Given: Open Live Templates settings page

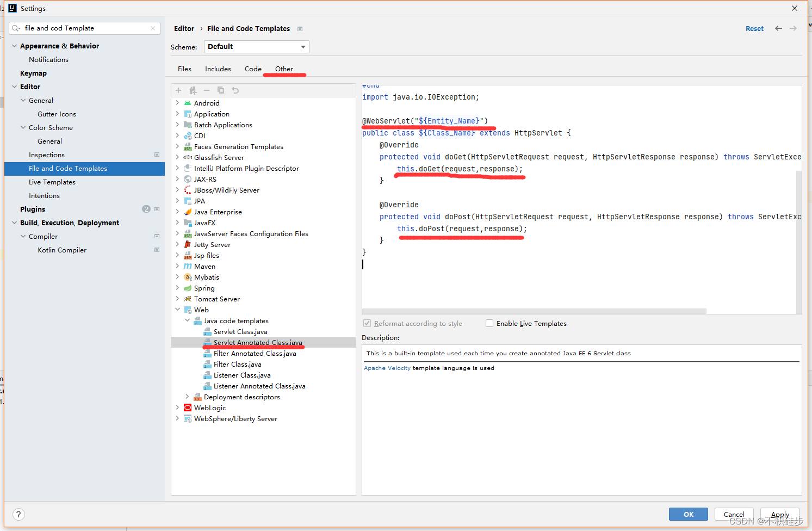Looking at the screenshot, I should point(52,182).
